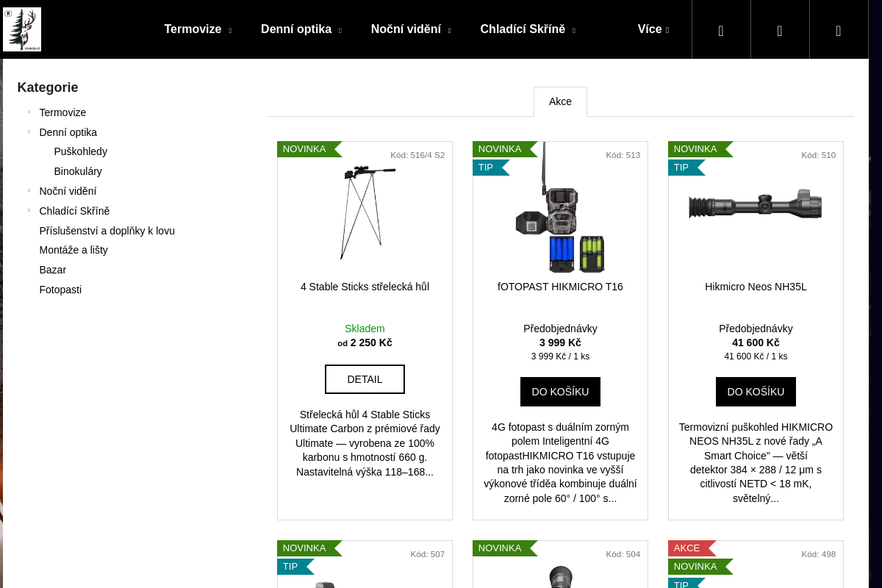The width and height of the screenshot is (882, 588).
Task: Add Hikmicro Neos NH35L to cart
Action: coord(756,392)
